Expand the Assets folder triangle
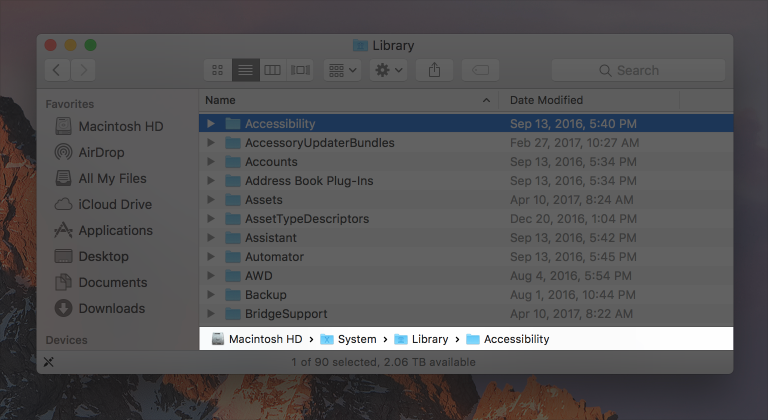 (x=211, y=199)
